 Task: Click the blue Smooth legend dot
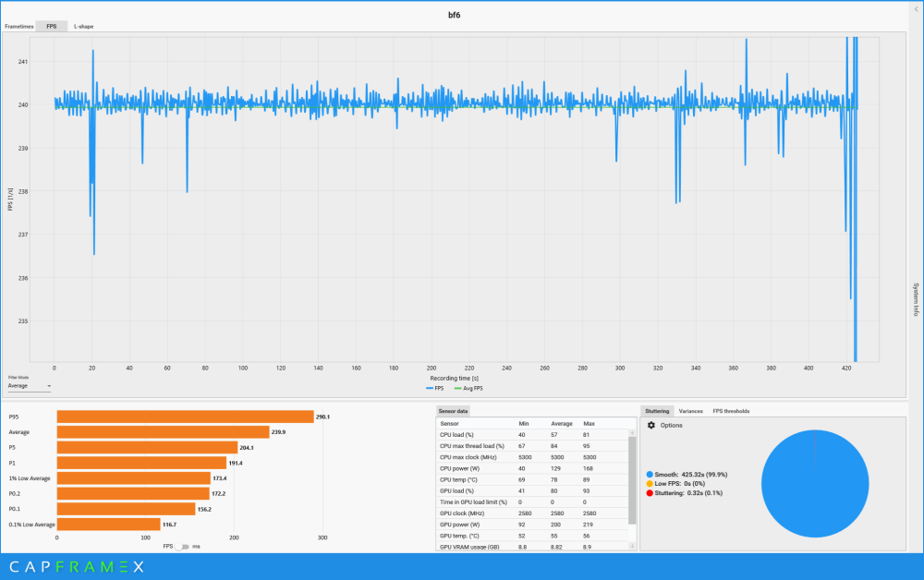650,474
